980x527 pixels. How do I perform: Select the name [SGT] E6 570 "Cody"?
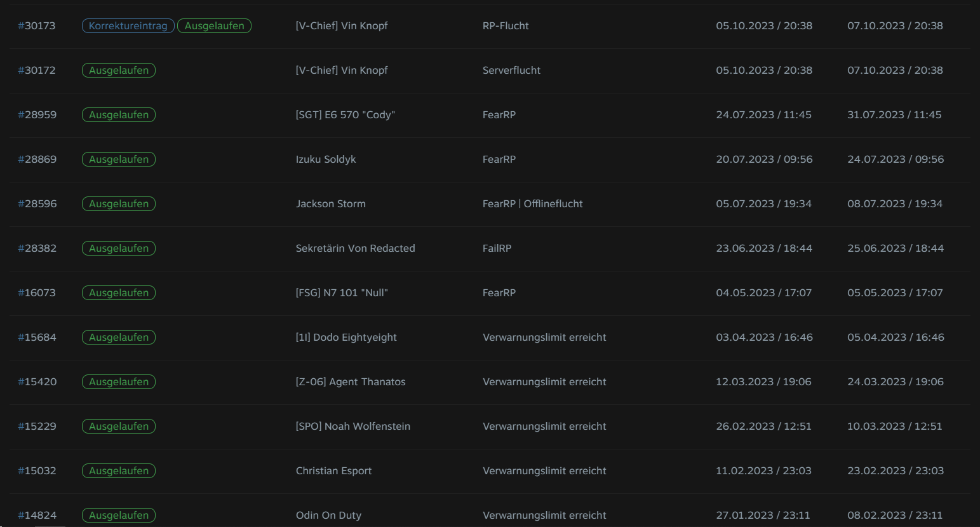346,115
